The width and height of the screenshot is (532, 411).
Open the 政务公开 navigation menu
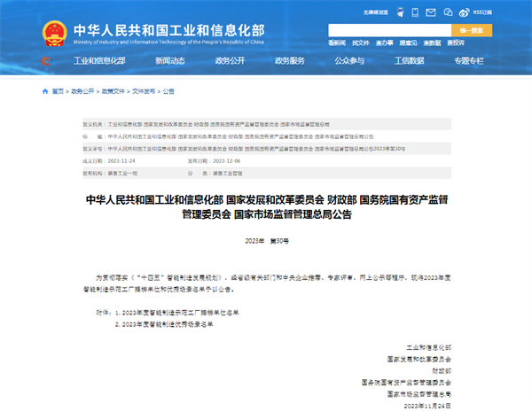[230, 61]
